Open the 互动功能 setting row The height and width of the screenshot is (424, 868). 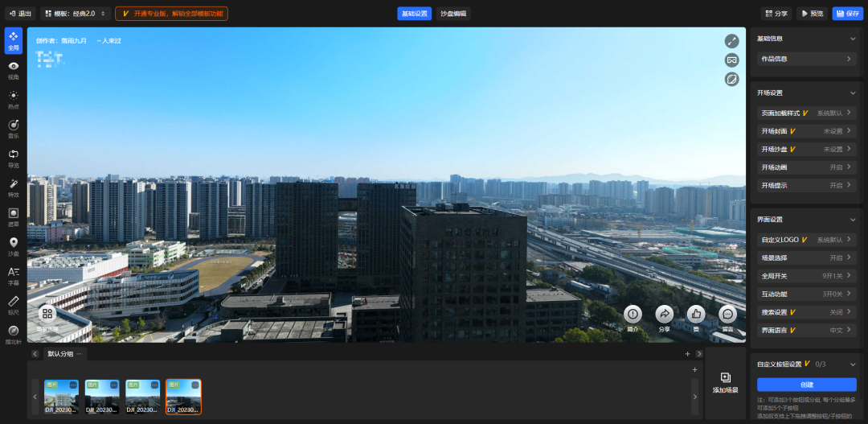[807, 294]
